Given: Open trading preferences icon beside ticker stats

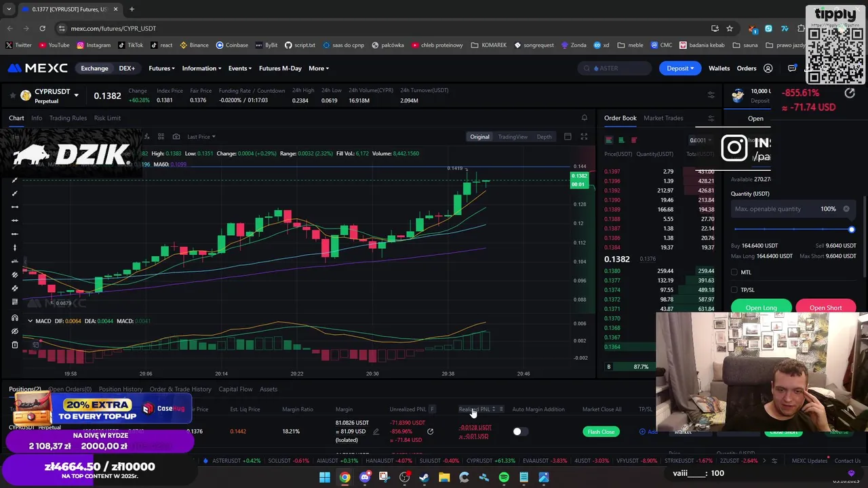Looking at the screenshot, I should pyautogui.click(x=711, y=95).
